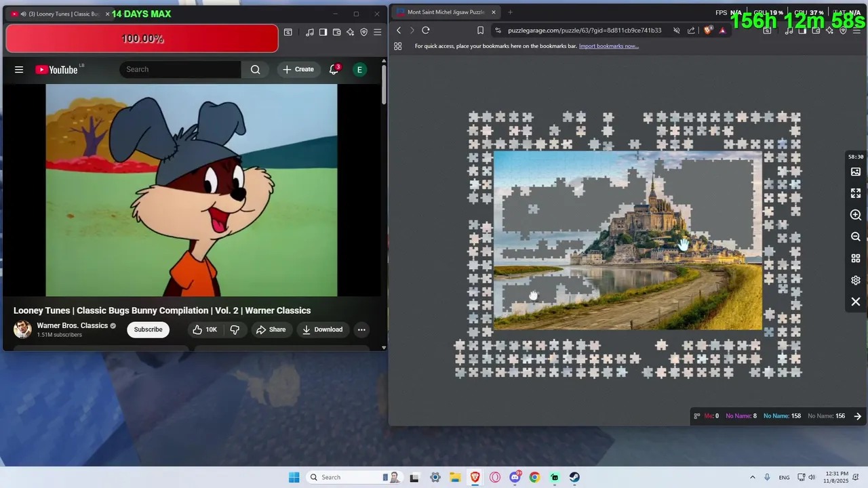Open tab groups grid in the bookmarks bar
The image size is (868, 488).
pos(398,46)
